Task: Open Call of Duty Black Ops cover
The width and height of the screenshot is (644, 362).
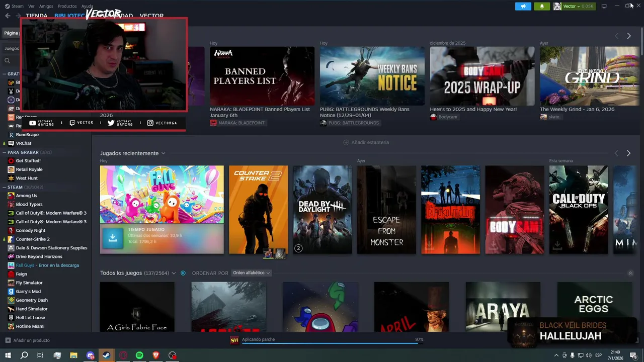Action: (x=579, y=210)
